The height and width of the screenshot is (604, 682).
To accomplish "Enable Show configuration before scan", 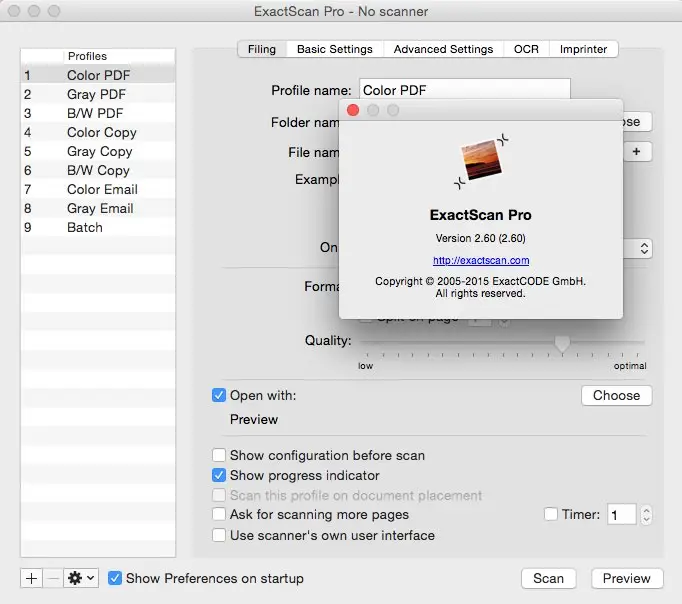I will point(219,455).
